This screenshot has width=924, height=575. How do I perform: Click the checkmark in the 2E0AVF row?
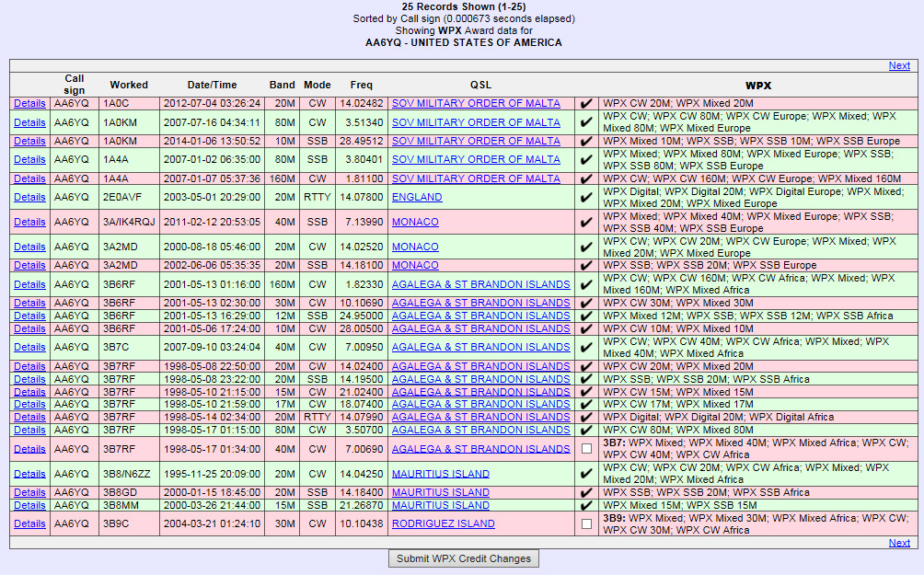pyautogui.click(x=586, y=198)
